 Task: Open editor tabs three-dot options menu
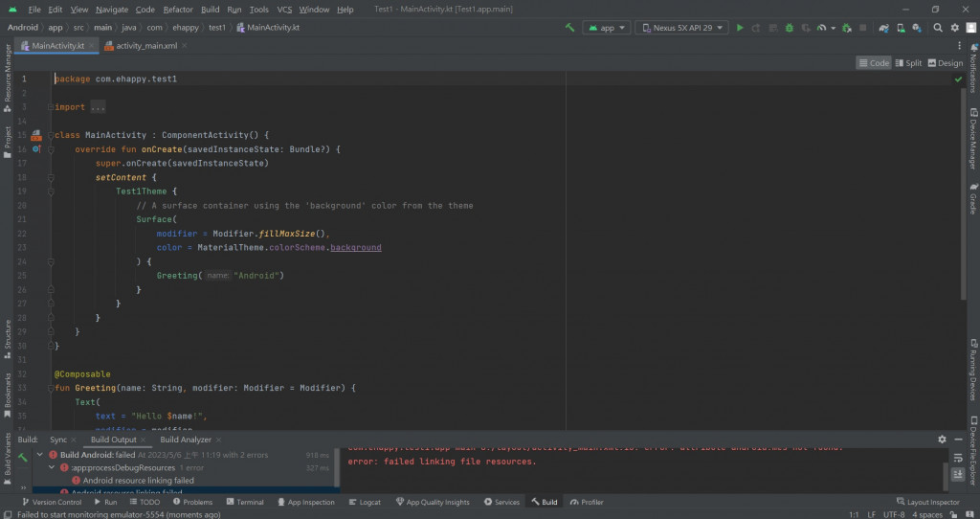coord(959,46)
